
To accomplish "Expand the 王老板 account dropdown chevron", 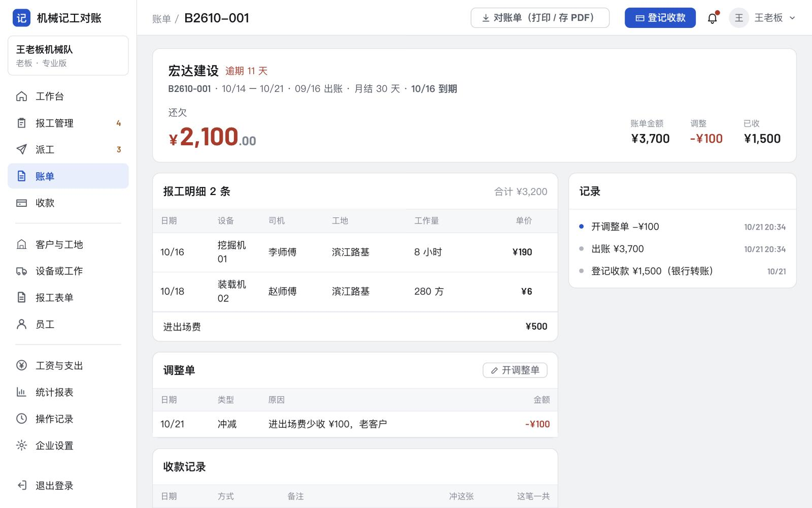I will tap(792, 18).
